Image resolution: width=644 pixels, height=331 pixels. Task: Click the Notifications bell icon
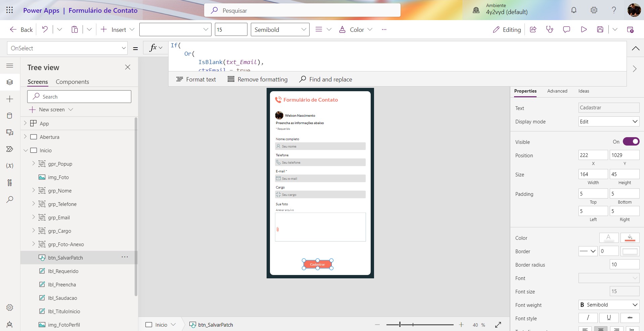[573, 10]
